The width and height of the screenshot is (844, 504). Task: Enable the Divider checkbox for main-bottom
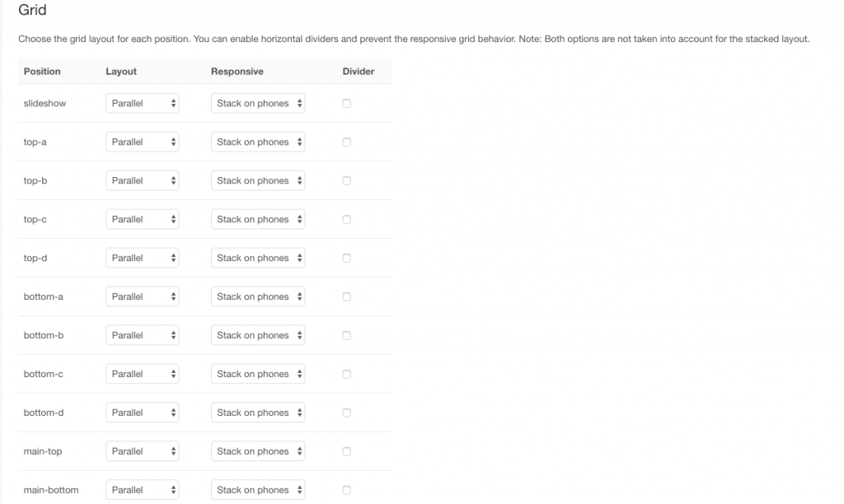346,489
